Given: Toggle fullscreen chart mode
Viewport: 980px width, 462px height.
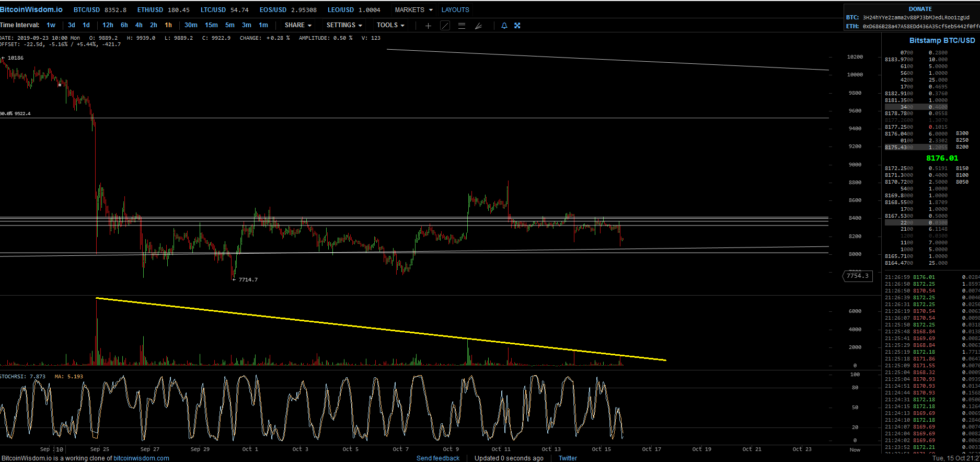Looking at the screenshot, I should point(517,26).
